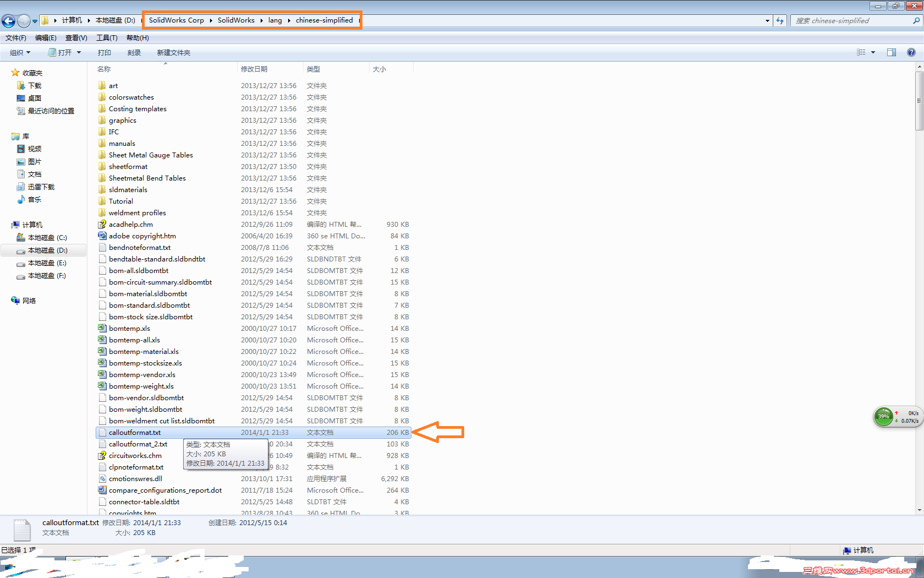
Task: Select 最近访问的位置 in the navigation pane
Action: tap(51, 111)
